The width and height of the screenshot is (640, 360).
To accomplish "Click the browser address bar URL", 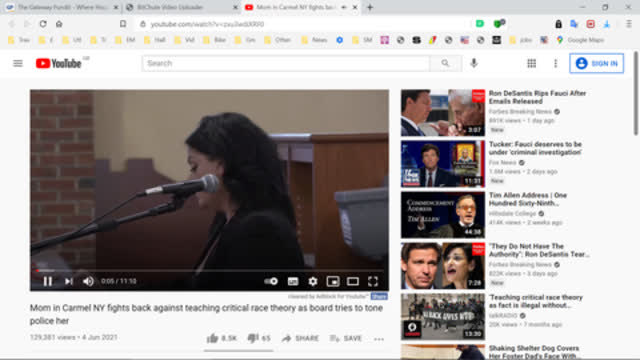I will (x=207, y=24).
